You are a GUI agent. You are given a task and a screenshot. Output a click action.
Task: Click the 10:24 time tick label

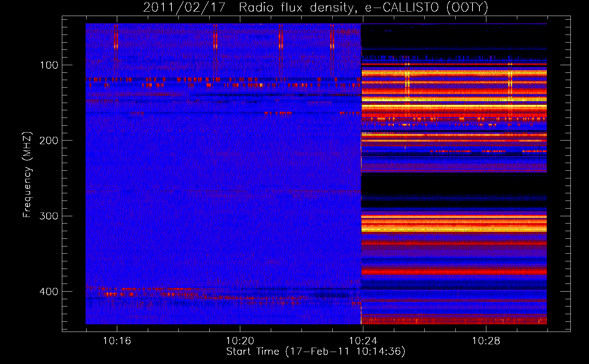point(363,341)
